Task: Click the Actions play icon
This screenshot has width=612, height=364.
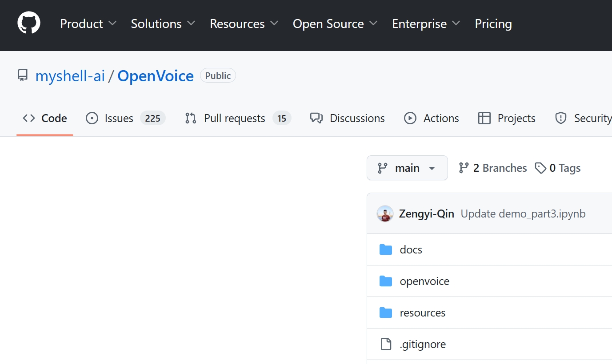Action: pos(410,118)
